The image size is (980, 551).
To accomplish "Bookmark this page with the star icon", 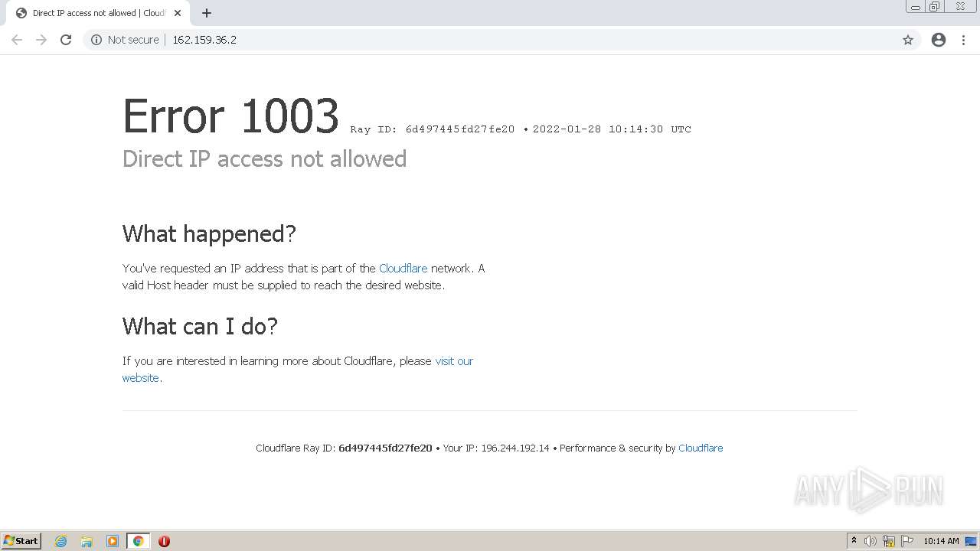I will point(908,40).
